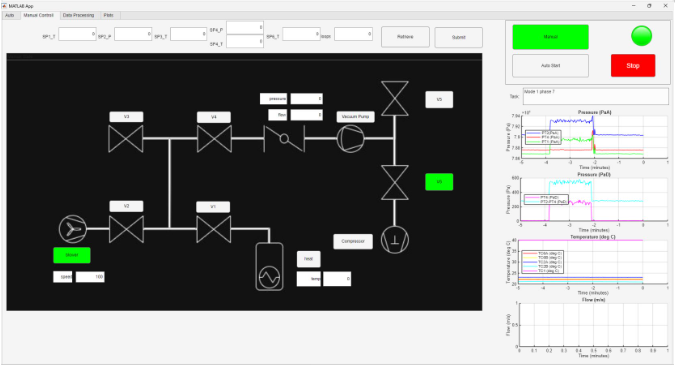
Task: Click the Pressure (PaD) plot area
Action: click(x=594, y=199)
